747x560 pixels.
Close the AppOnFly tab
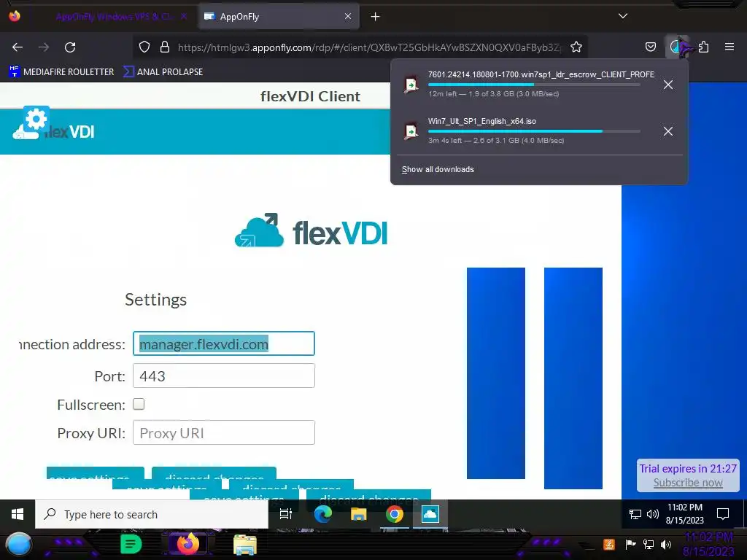(348, 16)
